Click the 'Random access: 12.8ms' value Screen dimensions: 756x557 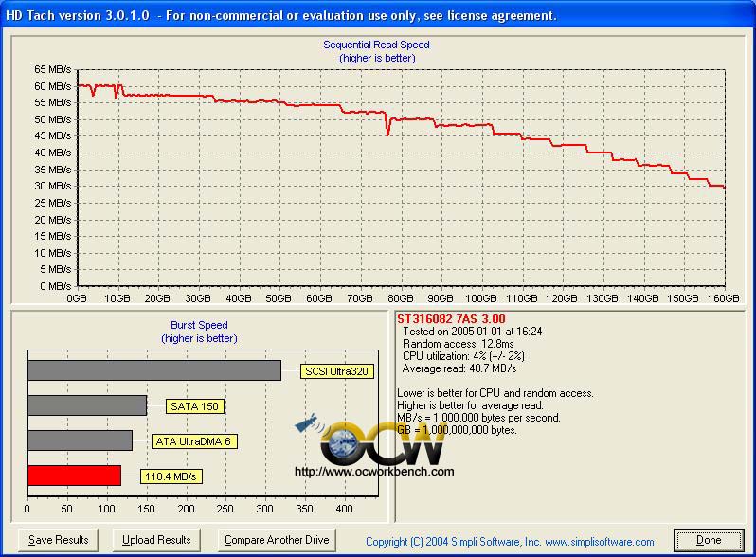pyautogui.click(x=458, y=344)
